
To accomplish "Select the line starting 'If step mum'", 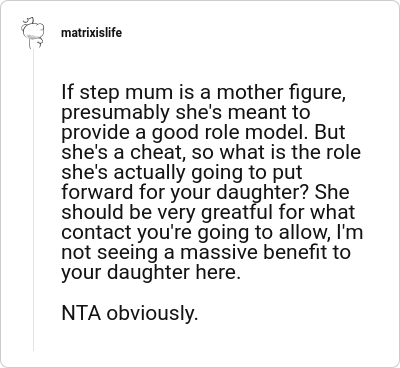I will click(x=203, y=93).
